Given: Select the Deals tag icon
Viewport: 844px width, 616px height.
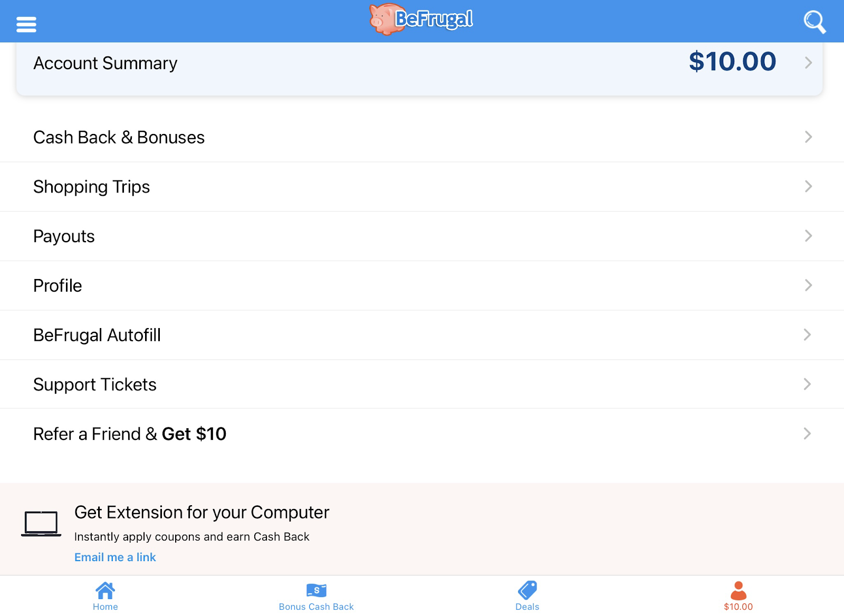Looking at the screenshot, I should (x=527, y=590).
